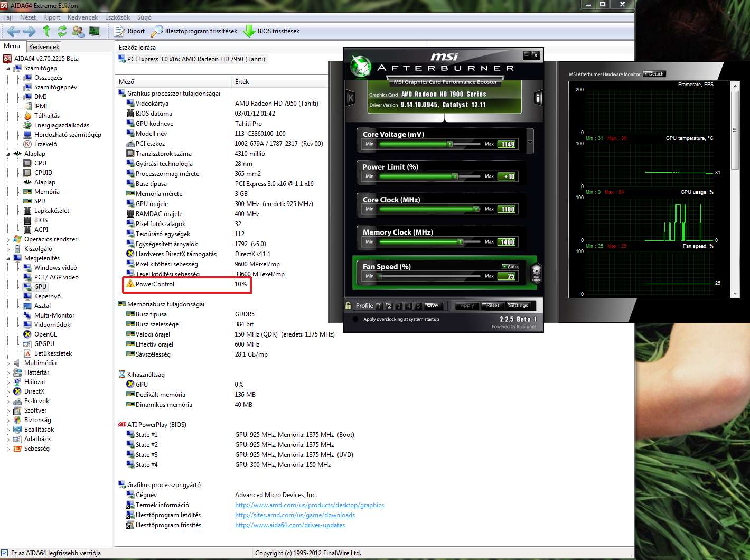Select Windows videó in the tree
Screen dimensions: 750x560
point(55,268)
